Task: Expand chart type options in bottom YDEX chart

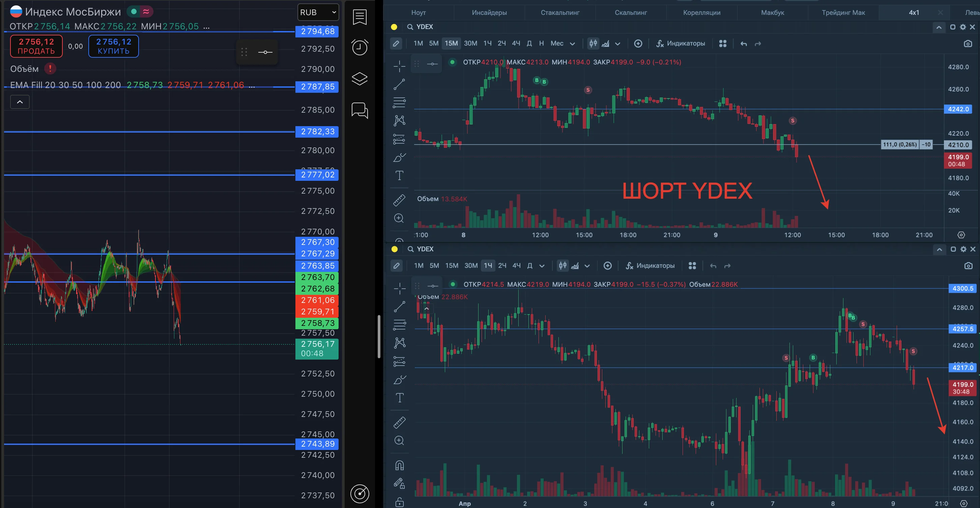Action: point(587,266)
